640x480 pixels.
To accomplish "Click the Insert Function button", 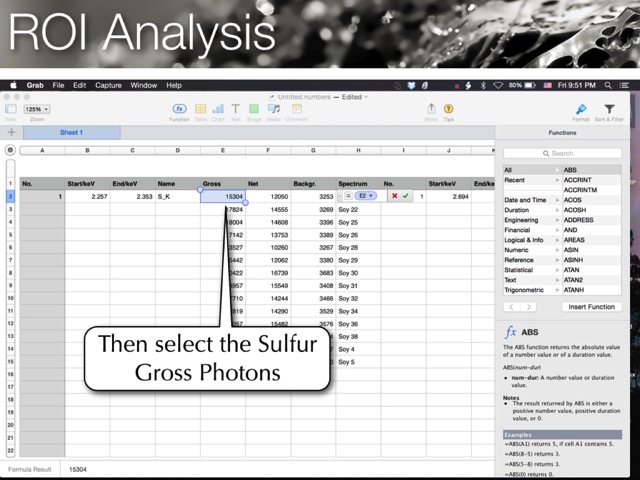I will [x=588, y=307].
